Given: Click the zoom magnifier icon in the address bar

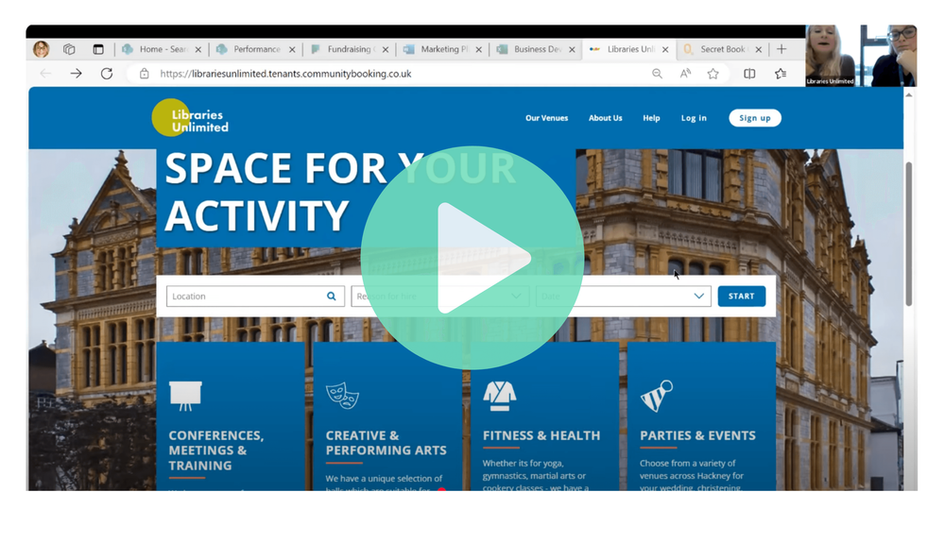Looking at the screenshot, I should pos(657,74).
